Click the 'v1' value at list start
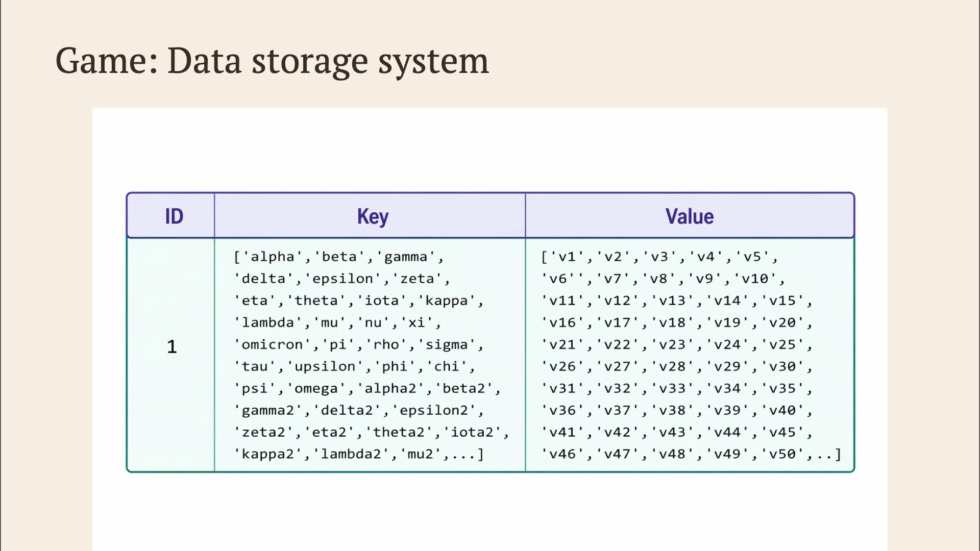Image resolution: width=980 pixels, height=551 pixels. [x=567, y=257]
